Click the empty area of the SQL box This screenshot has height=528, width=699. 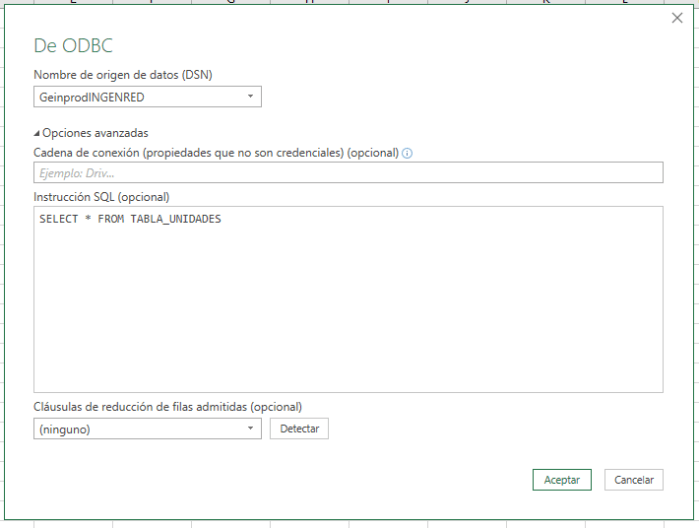pos(348,310)
